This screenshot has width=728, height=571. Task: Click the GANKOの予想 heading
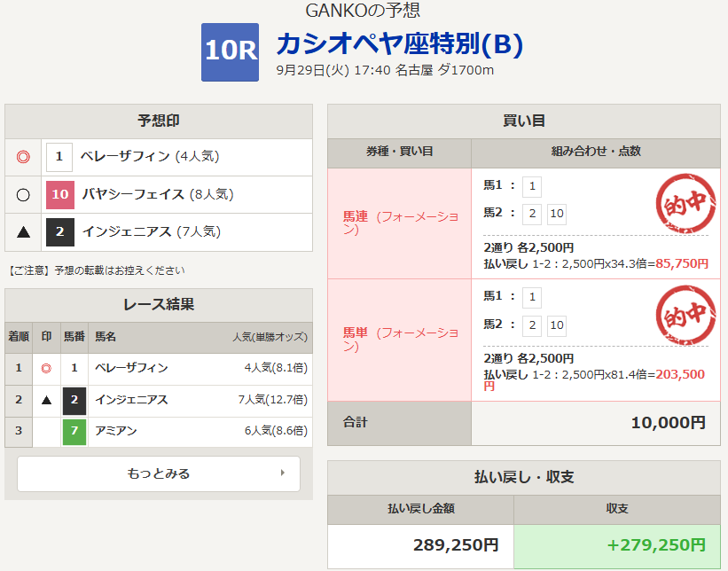point(363,11)
